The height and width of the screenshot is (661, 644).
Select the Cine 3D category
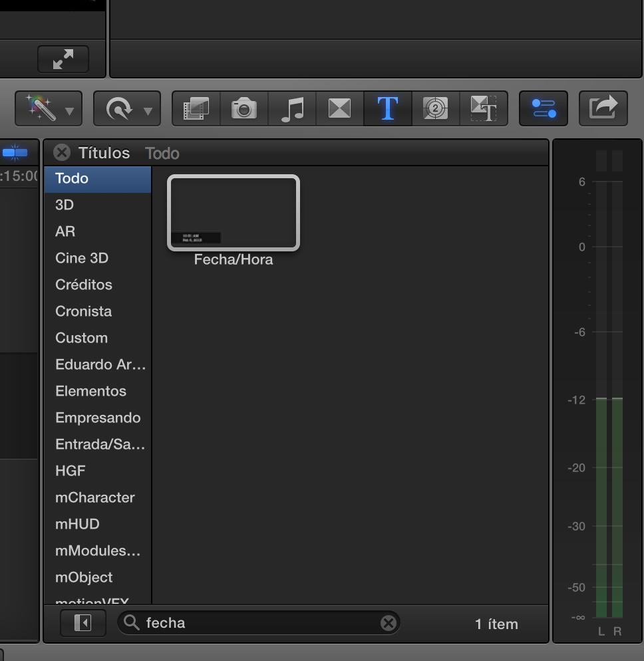(82, 258)
